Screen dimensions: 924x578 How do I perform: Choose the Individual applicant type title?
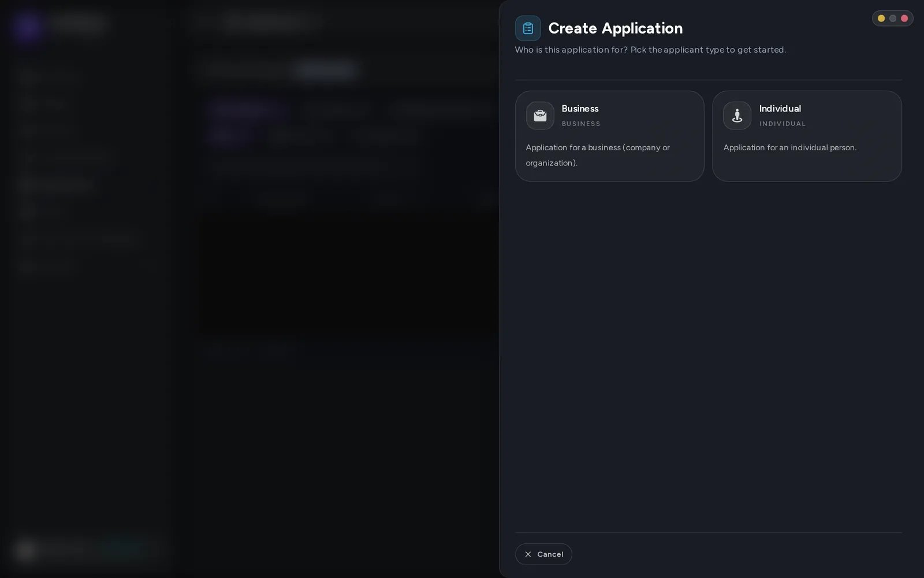[780, 109]
